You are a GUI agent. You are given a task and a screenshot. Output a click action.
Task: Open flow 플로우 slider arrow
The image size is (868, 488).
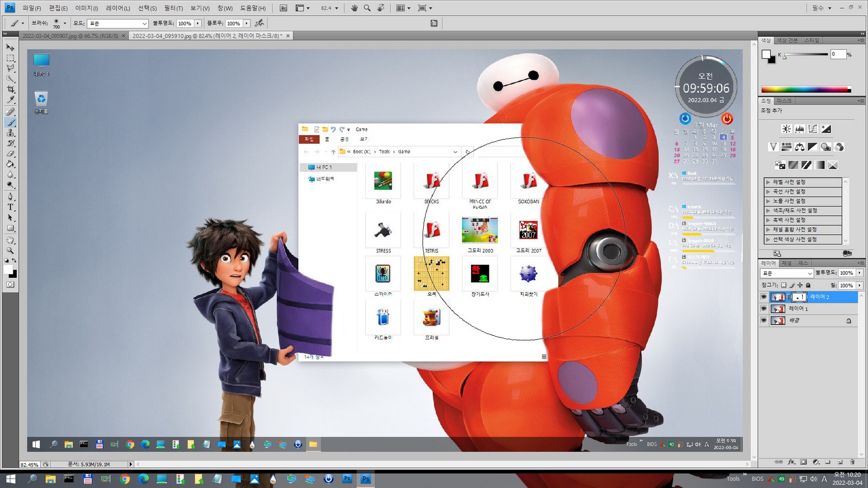click(x=247, y=23)
